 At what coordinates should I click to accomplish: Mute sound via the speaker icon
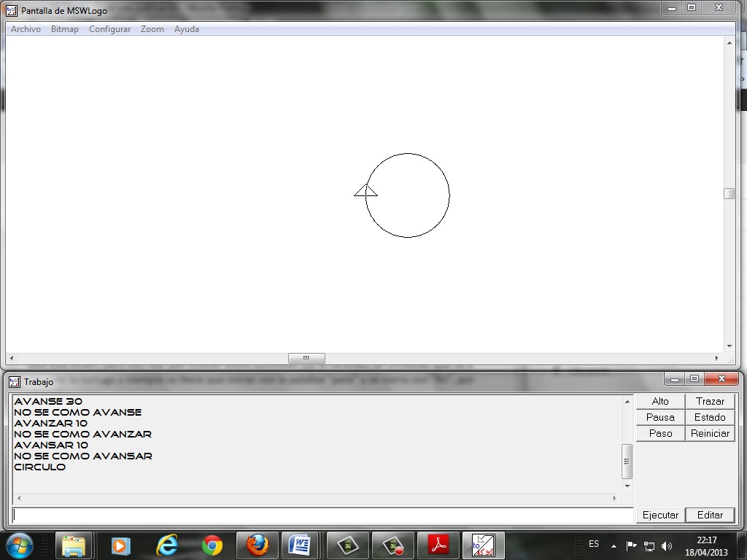click(x=666, y=545)
